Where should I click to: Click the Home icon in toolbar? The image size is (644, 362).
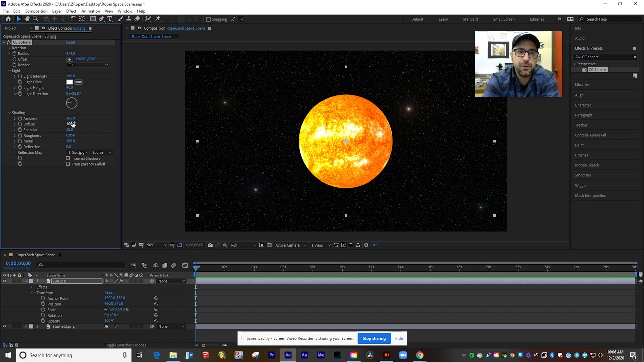tap(8, 19)
